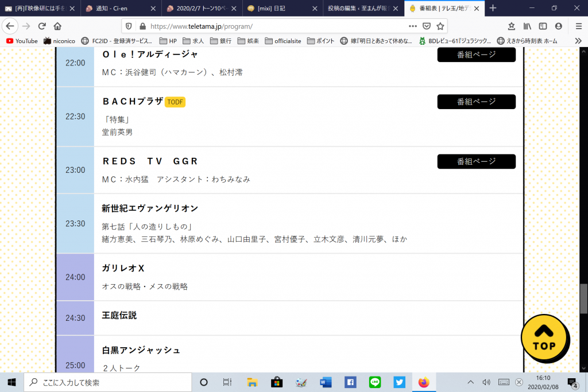Open the YouTube bookmark
Image resolution: width=588 pixels, height=392 pixels.
tap(22, 41)
